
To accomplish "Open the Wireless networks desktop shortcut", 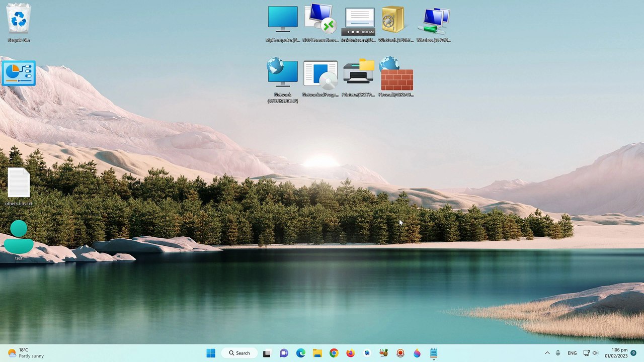I will [x=434, y=24].
